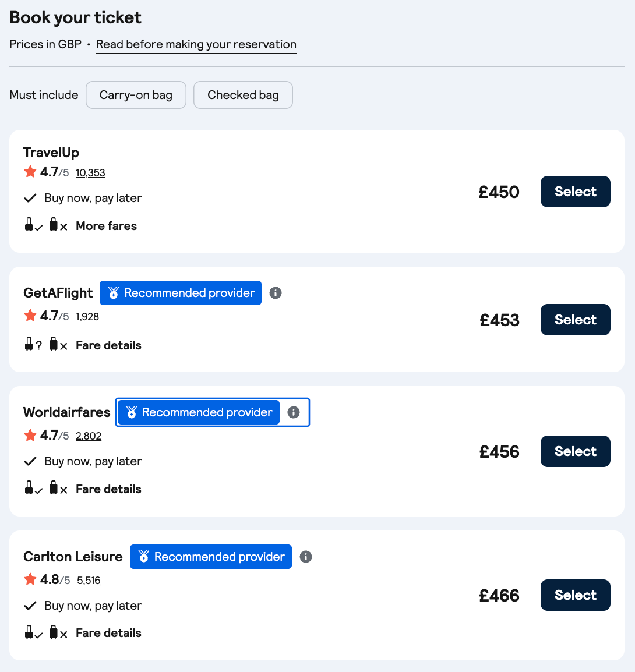Screen dimensions: 635x672
Task: Click GetAFlight Recommended provider badge
Action: click(181, 293)
